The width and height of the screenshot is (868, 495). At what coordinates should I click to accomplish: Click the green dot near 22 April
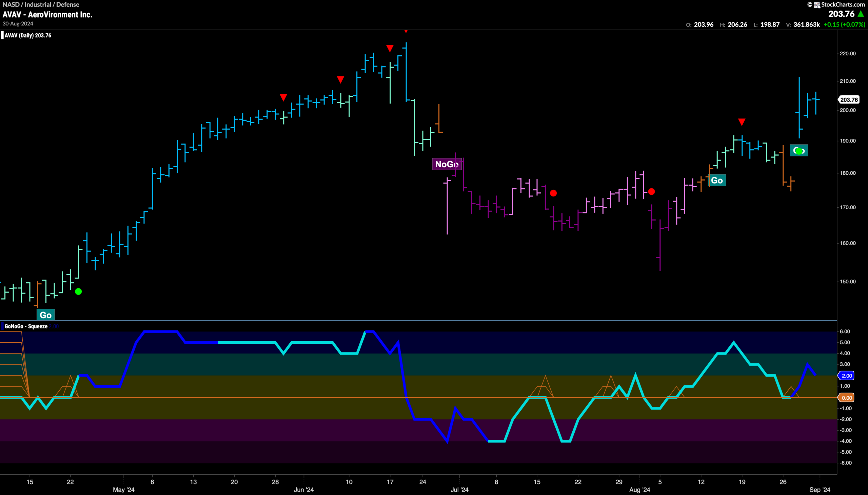click(78, 291)
